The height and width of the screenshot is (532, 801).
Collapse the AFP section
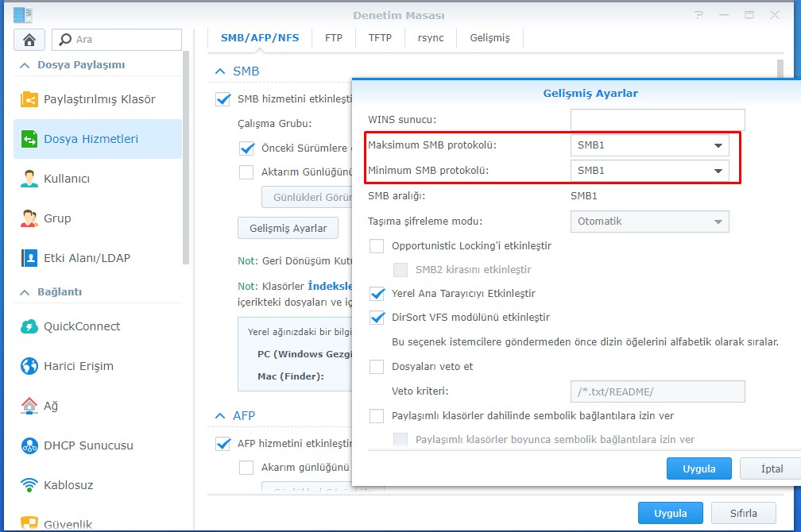coord(220,416)
